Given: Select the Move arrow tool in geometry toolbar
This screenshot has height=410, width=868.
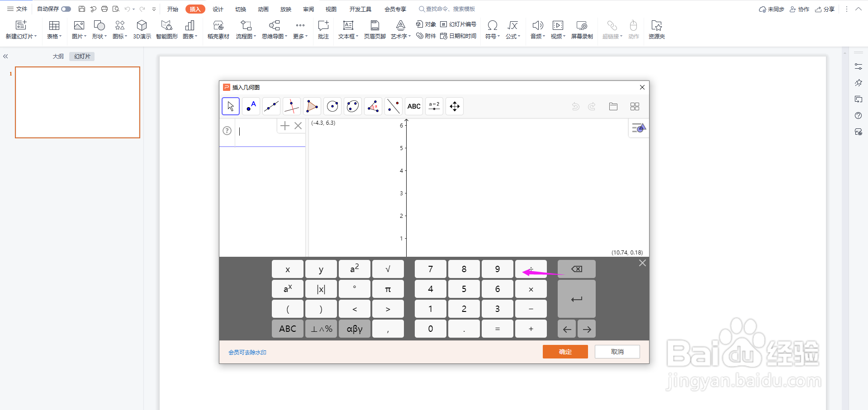Looking at the screenshot, I should coord(231,106).
